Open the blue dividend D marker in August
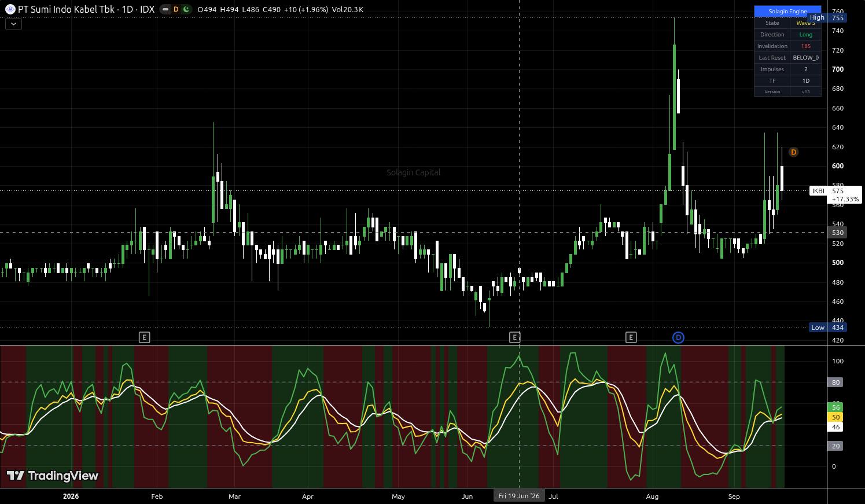Screen dimensions: 865x504 pos(678,337)
